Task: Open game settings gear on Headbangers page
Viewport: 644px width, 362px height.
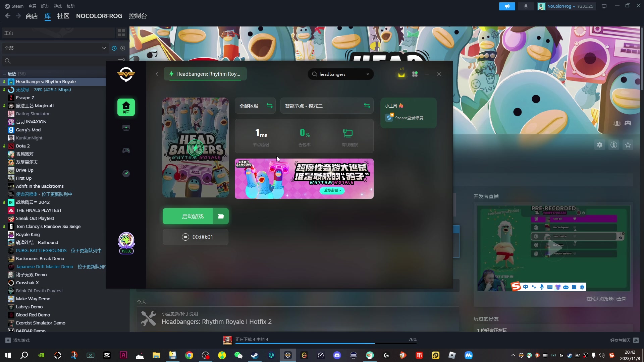Action: coord(600,145)
